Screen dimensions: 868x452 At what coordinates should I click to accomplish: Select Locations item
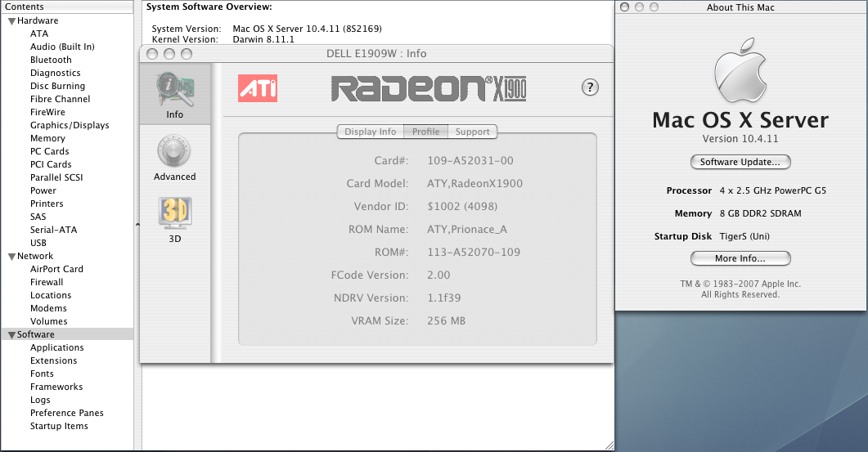51,295
